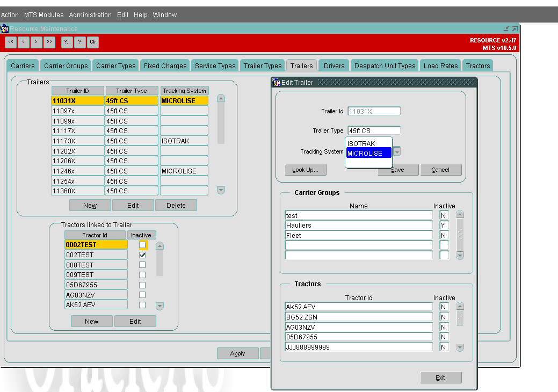The height and width of the screenshot is (392, 558).
Task: Click New button under Trailers list
Action: click(90, 206)
